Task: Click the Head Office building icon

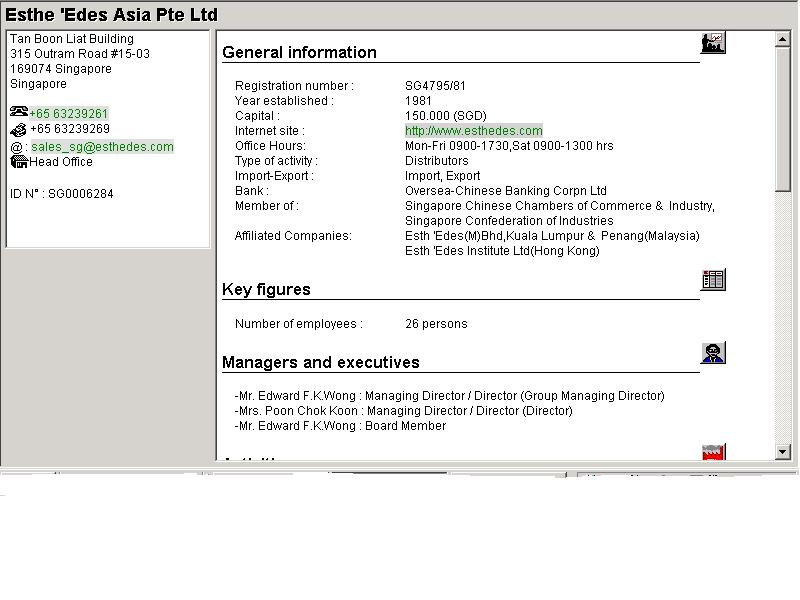Action: [19, 162]
